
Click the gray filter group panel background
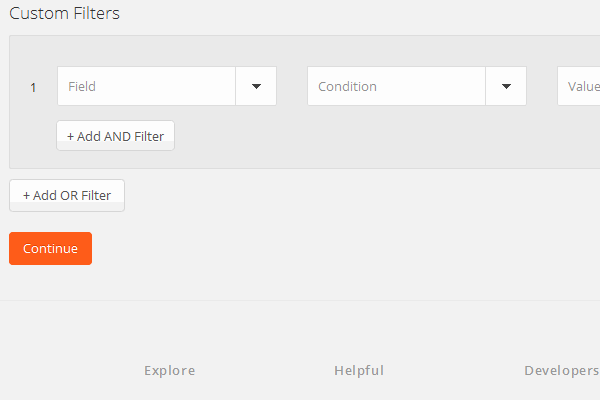(x=380, y=140)
